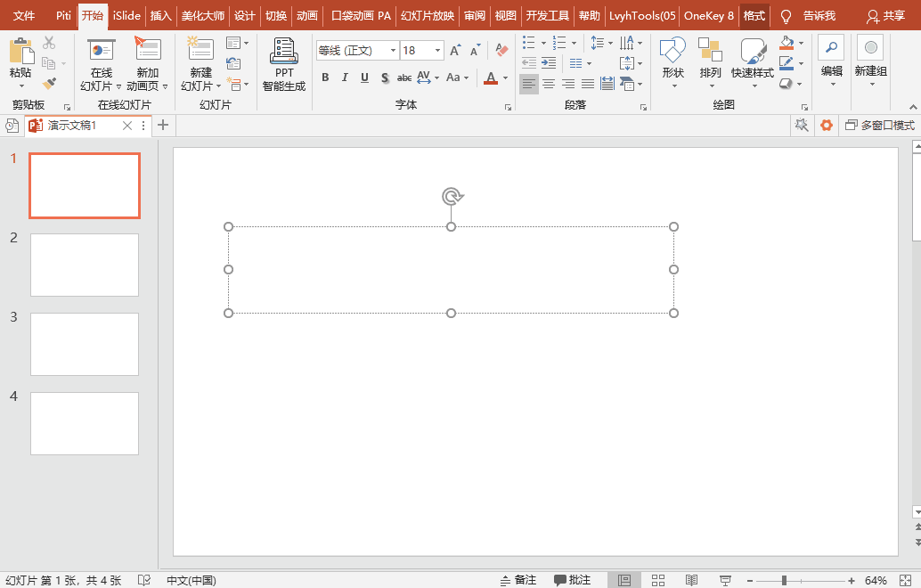Open the online slides (在线幻灯片) icon
Screen dimensions: 921x588
102,50
